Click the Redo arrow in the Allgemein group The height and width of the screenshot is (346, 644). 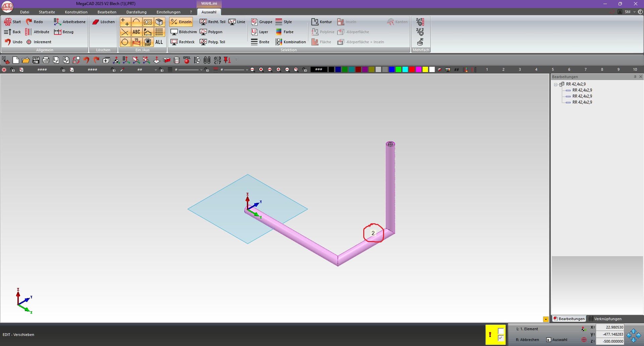[x=29, y=22]
